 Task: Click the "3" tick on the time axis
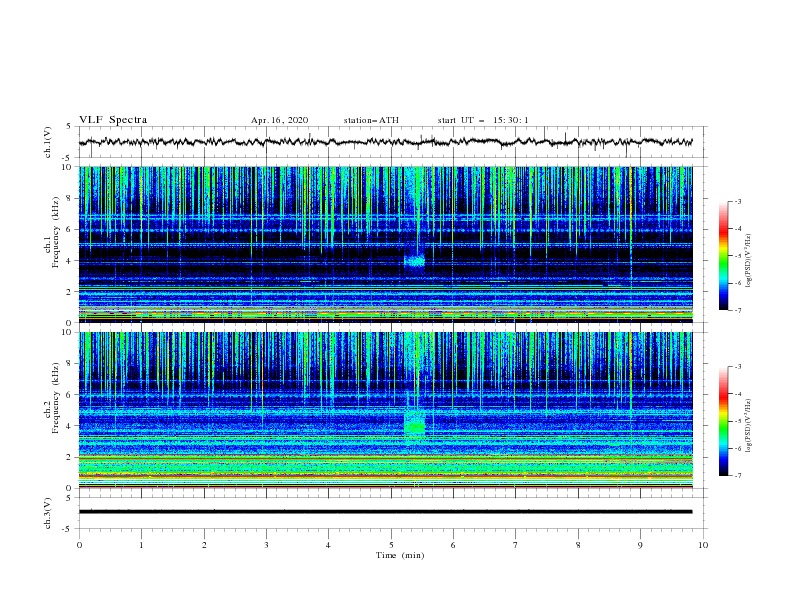pyautogui.click(x=266, y=545)
